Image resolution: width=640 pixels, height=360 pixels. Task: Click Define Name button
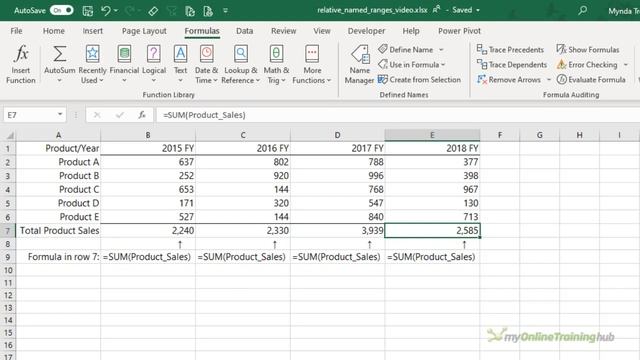click(x=406, y=50)
